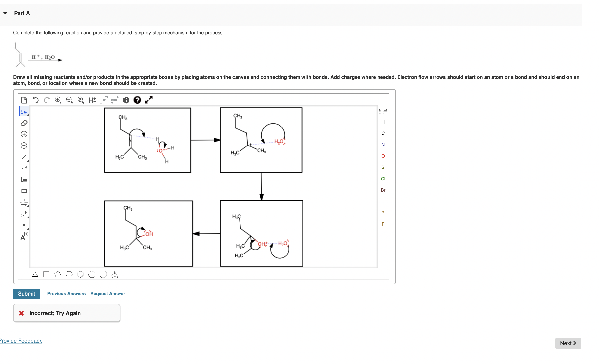Enter fullscreen editing mode
Screen dimensions: 599x364
[149, 100]
